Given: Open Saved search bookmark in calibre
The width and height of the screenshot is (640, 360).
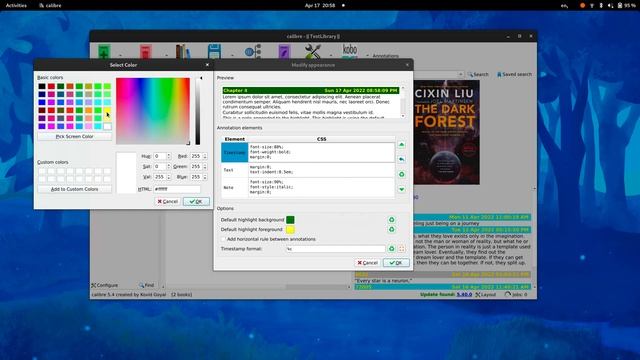Looking at the screenshot, I should click(x=514, y=74).
